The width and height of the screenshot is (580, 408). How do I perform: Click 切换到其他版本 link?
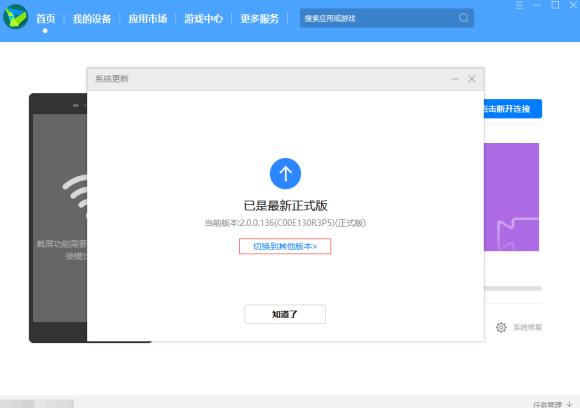coord(285,246)
